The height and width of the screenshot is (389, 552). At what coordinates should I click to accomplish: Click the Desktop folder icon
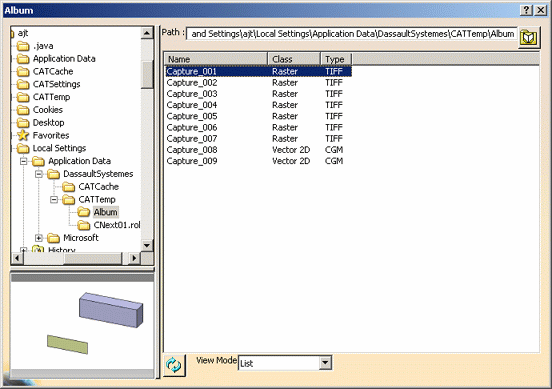pos(23,123)
